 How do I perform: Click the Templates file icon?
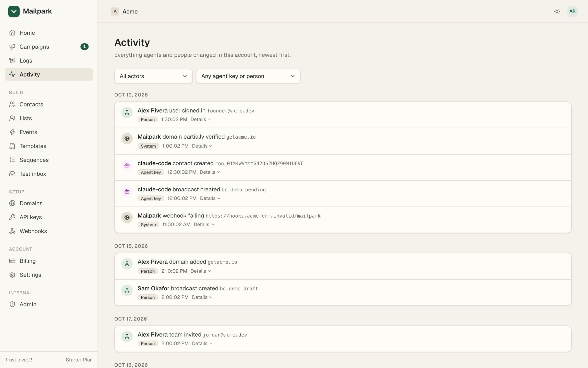(x=12, y=146)
